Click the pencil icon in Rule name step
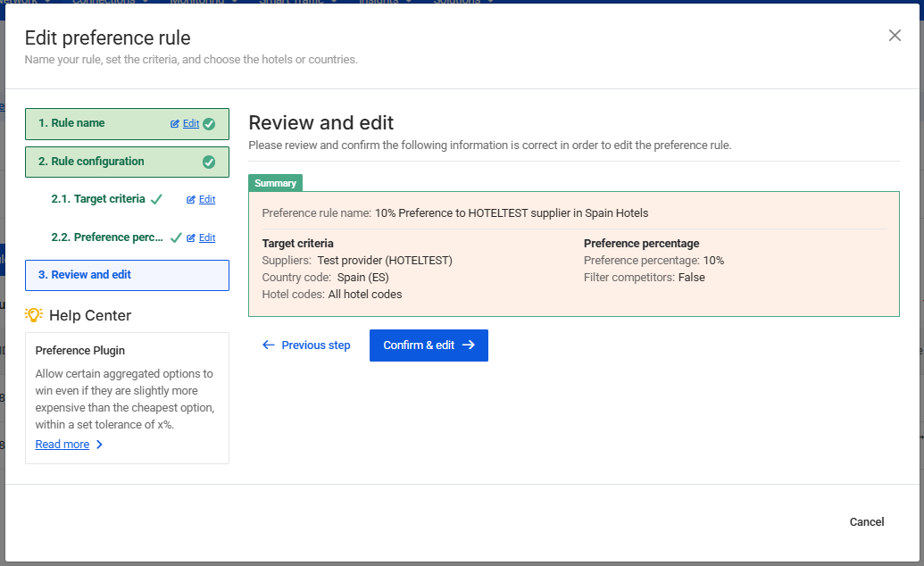 175,124
